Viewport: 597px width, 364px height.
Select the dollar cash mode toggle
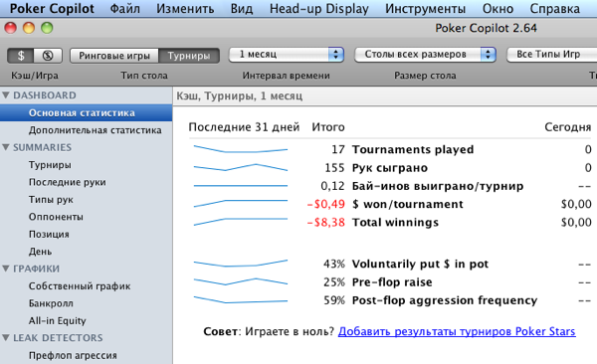click(21, 56)
